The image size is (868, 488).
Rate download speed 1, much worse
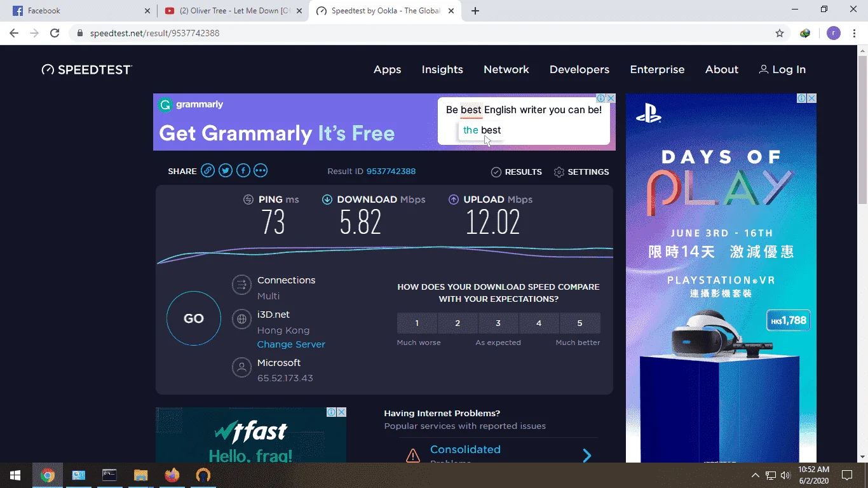click(x=417, y=323)
